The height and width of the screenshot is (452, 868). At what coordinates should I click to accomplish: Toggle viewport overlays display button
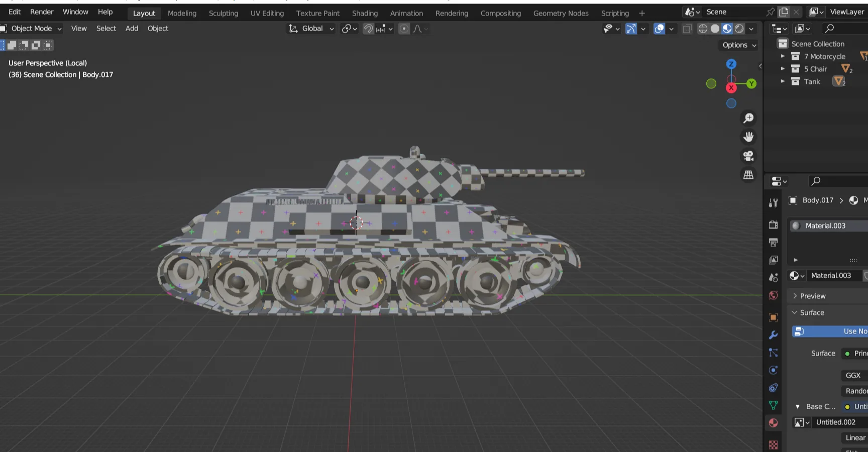(x=659, y=29)
